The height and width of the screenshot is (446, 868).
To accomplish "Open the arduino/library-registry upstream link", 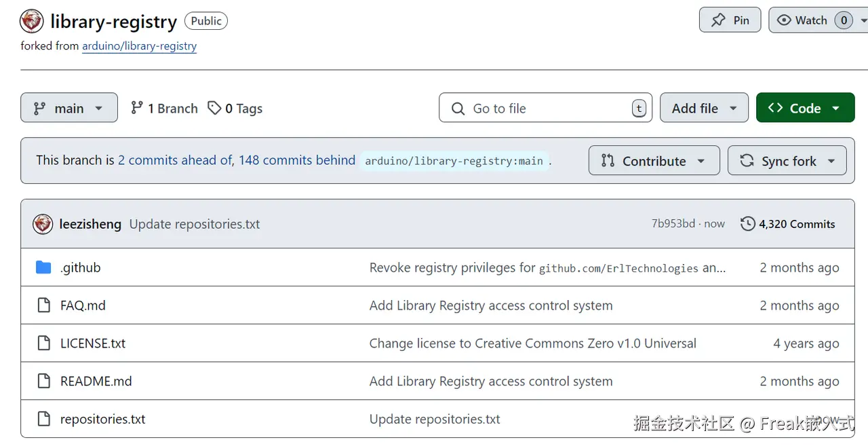I will (139, 46).
